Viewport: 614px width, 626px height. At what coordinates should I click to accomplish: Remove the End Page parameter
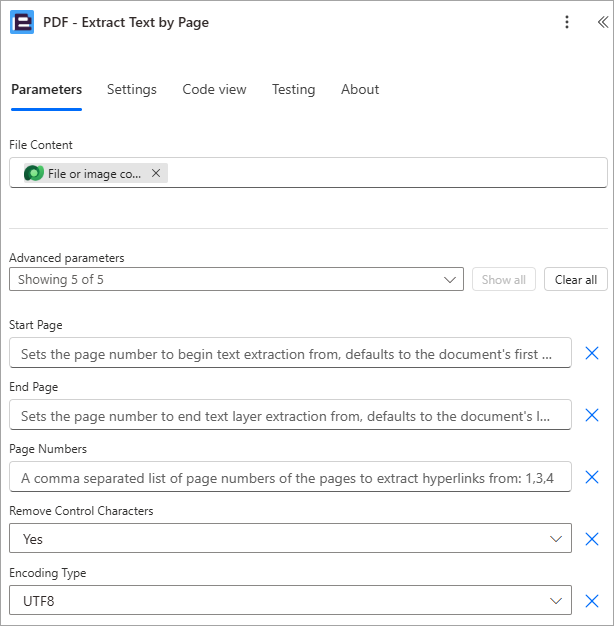coord(592,415)
